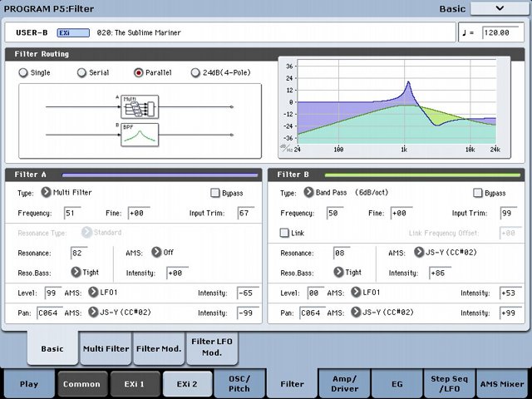Open Filter A Reso.Bass popup arrow

(76, 272)
